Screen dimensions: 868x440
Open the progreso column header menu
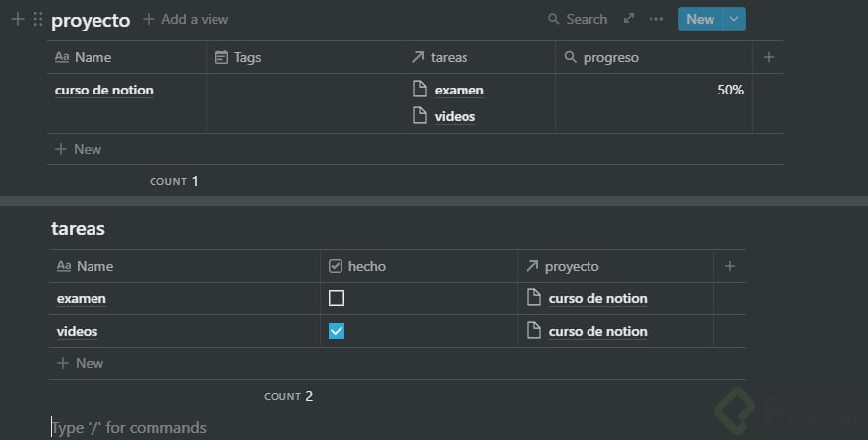pos(610,57)
